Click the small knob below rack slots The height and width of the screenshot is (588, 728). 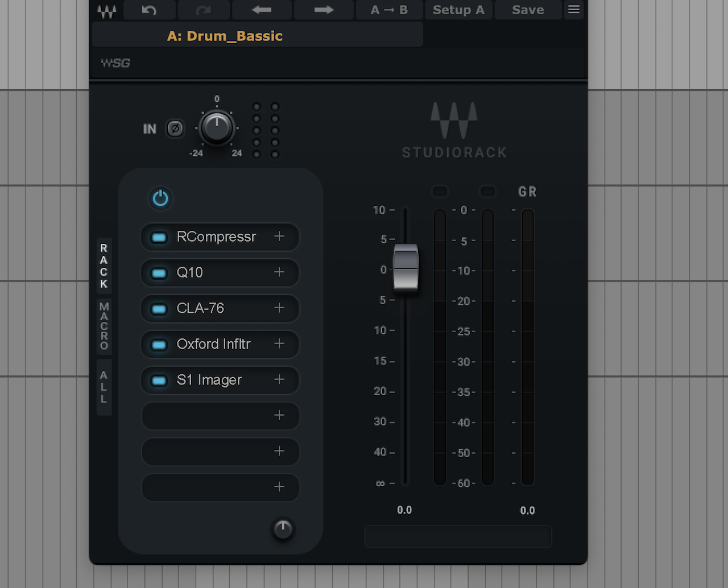click(x=283, y=529)
